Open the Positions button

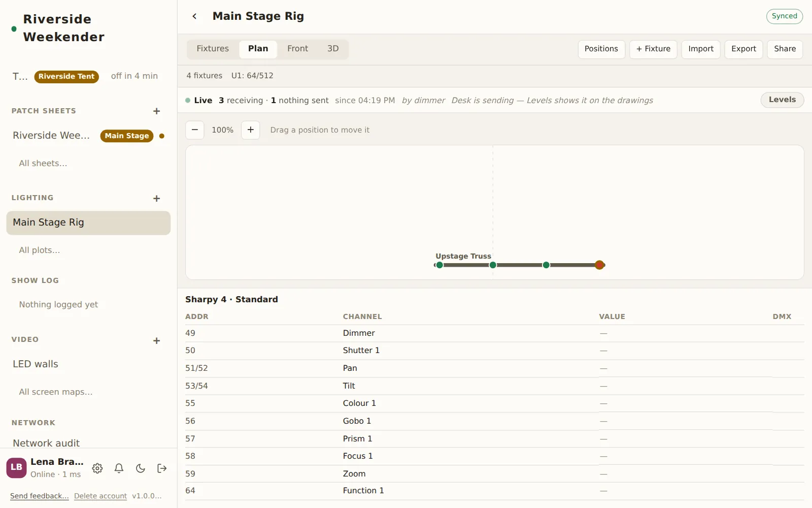tap(601, 49)
